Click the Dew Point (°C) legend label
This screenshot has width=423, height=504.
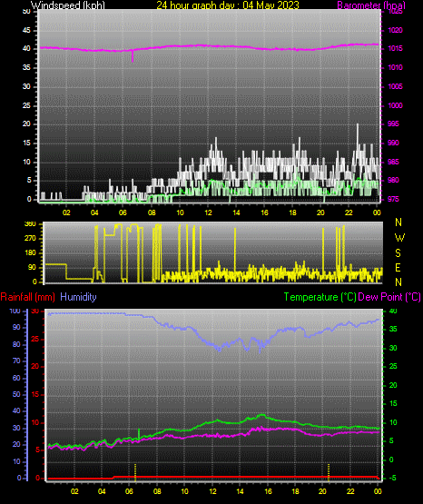389,297
